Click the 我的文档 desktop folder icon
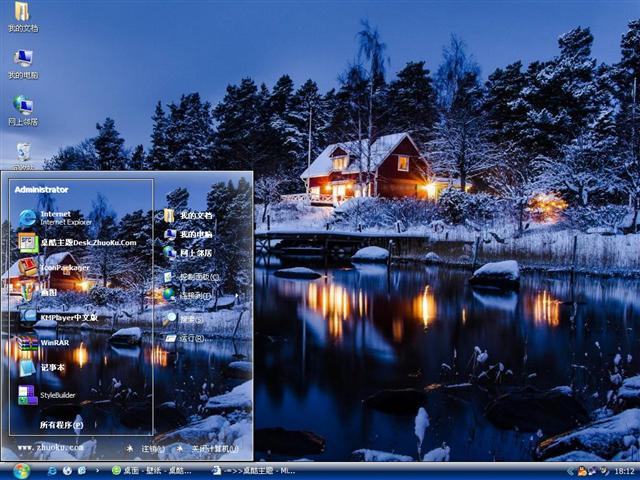 point(22,14)
